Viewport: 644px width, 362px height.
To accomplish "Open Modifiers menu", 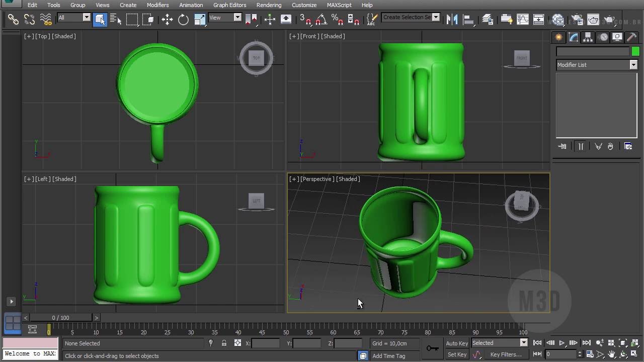I will (157, 5).
